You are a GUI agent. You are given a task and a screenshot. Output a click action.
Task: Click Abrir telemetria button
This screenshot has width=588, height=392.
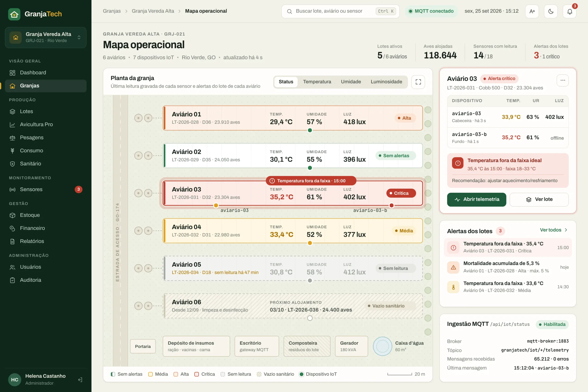pyautogui.click(x=477, y=199)
